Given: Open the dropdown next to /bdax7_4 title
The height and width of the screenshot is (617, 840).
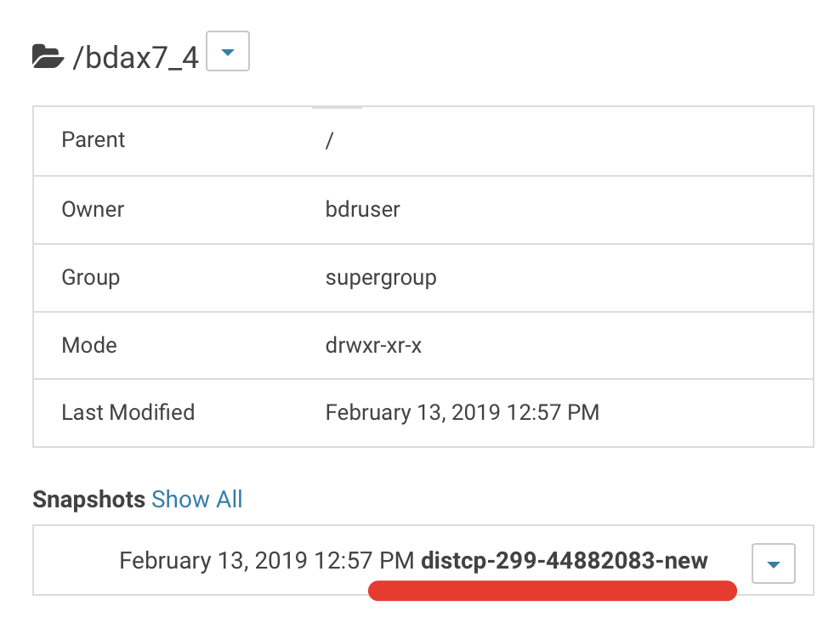Looking at the screenshot, I should 228,54.
